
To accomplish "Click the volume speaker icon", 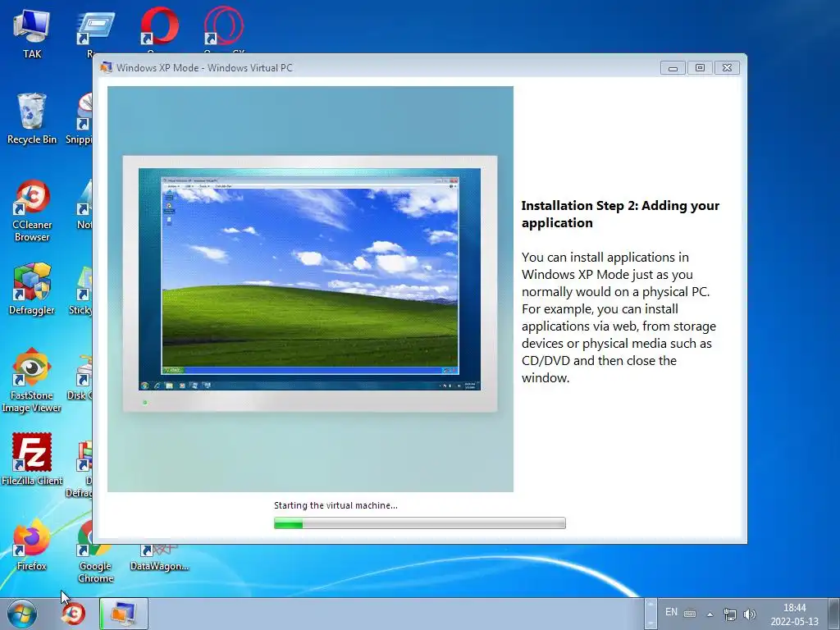I will [x=750, y=614].
